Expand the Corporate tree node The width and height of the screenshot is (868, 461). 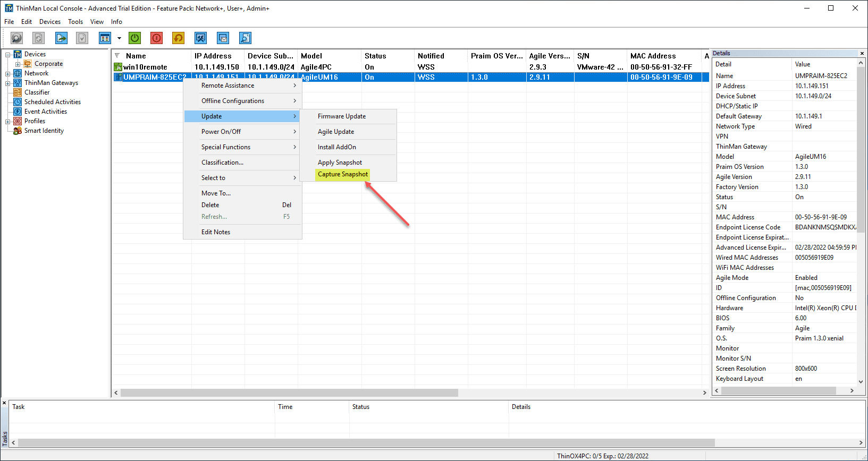coord(18,64)
